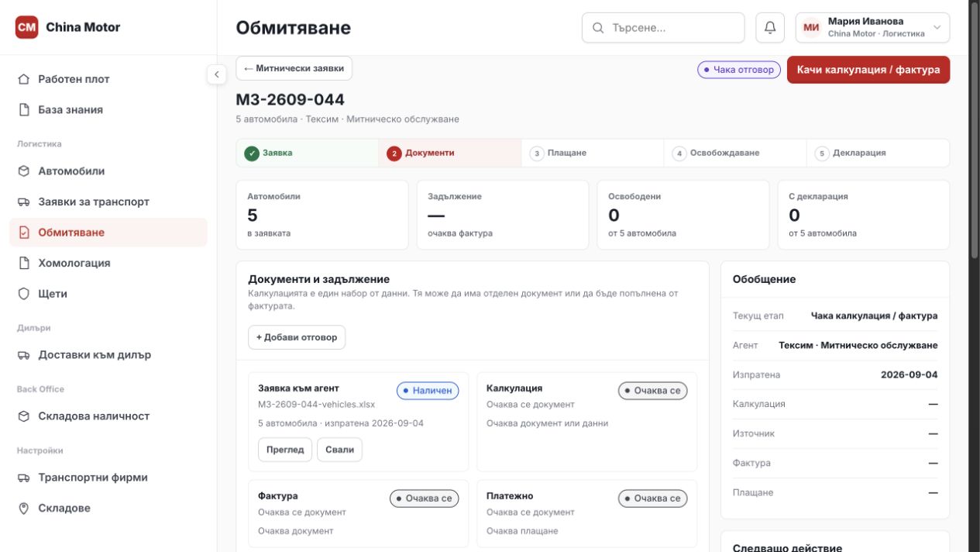Click the home icon beside Работен плот
This screenshot has height=552, width=980.
(x=24, y=79)
